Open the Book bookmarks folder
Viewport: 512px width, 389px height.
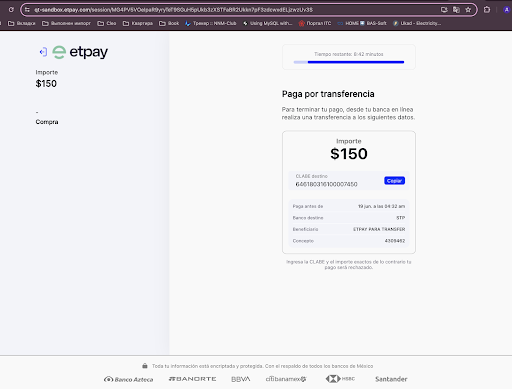point(169,23)
